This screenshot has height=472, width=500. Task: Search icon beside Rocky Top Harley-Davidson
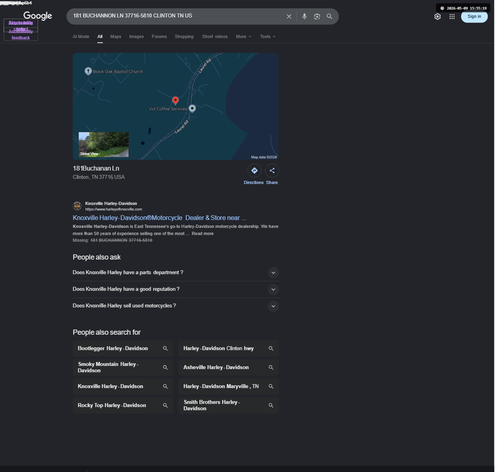(x=165, y=405)
